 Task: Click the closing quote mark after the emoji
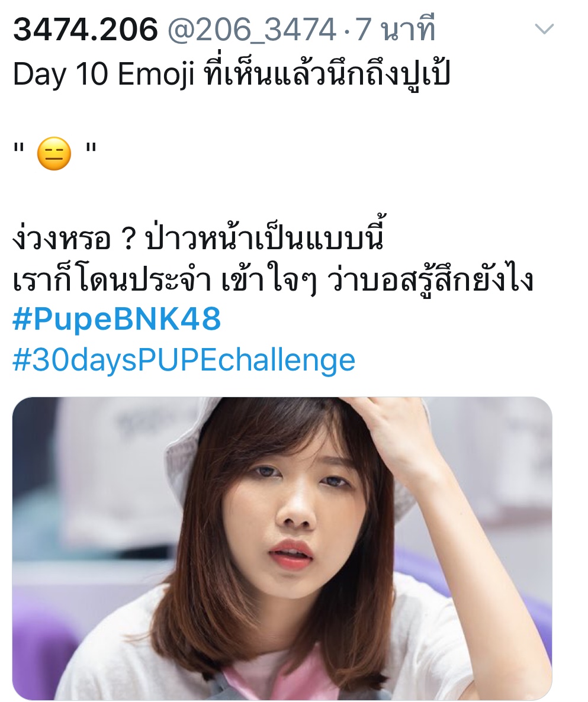click(91, 148)
